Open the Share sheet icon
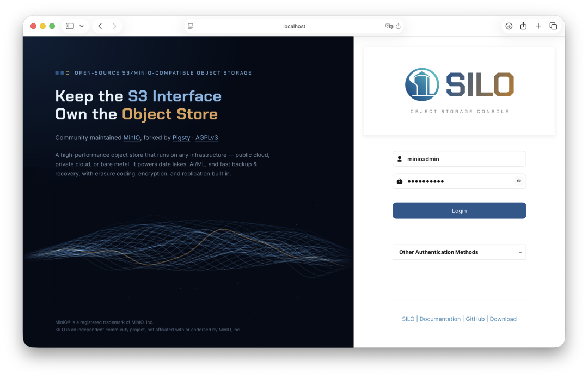The height and width of the screenshot is (378, 588). pyautogui.click(x=524, y=26)
